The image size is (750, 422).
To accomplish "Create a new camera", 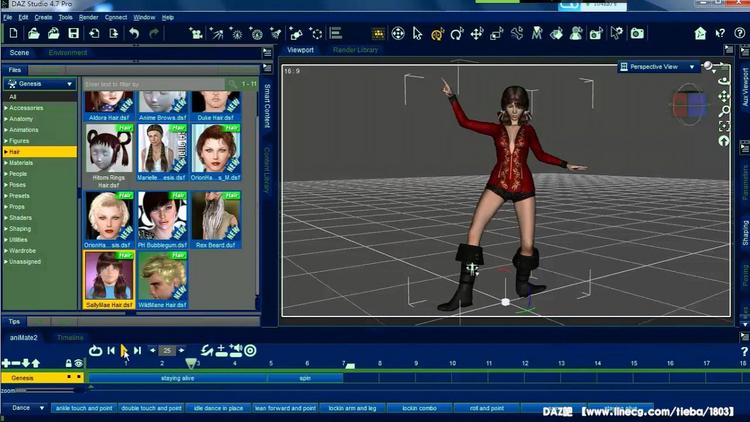I will click(195, 33).
